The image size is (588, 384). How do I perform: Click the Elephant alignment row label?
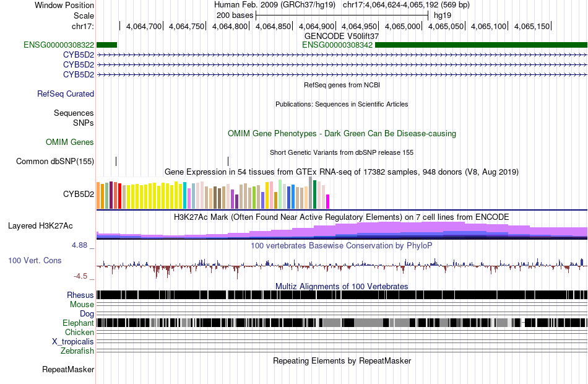click(x=79, y=323)
